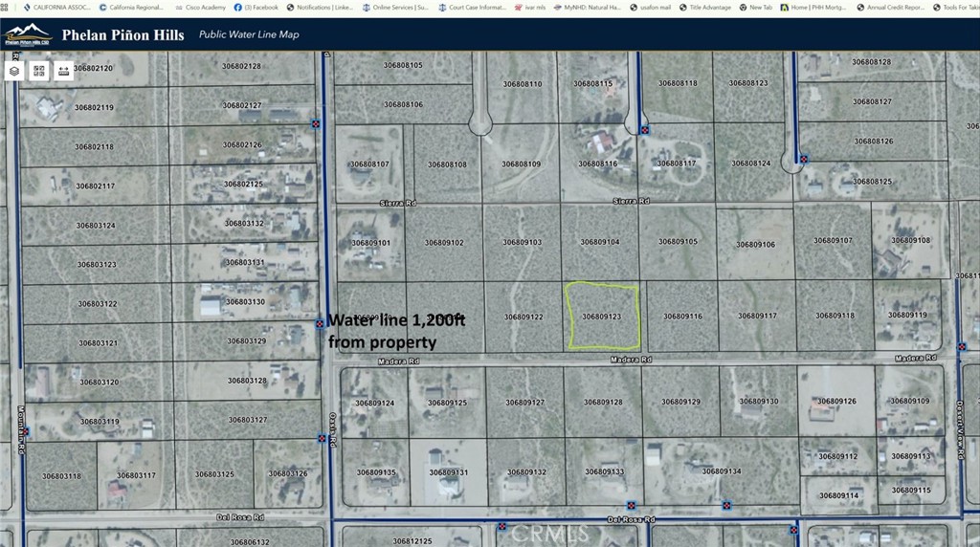Viewport: 980px width, 547px height.
Task: Open the Court Case Information bookmark
Action: 473,8
